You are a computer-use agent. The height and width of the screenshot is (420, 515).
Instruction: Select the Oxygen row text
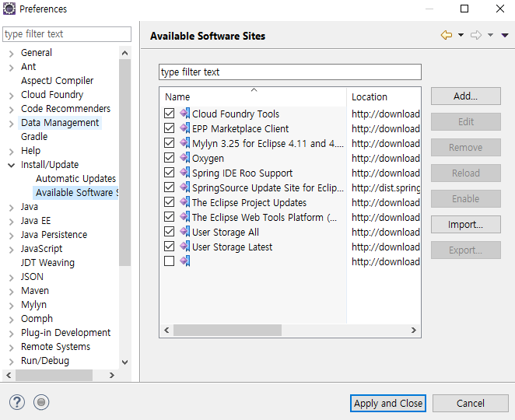tap(208, 159)
